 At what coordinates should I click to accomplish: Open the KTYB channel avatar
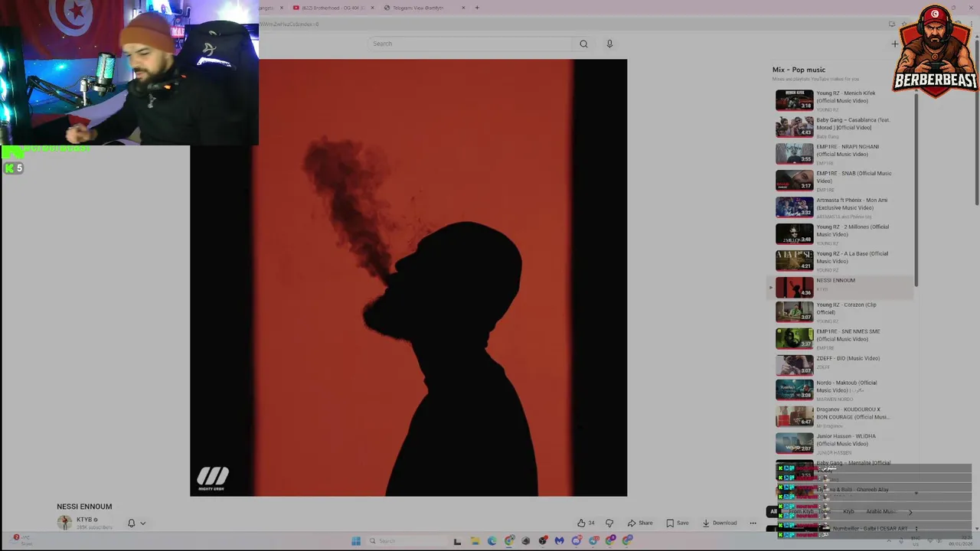pyautogui.click(x=64, y=522)
